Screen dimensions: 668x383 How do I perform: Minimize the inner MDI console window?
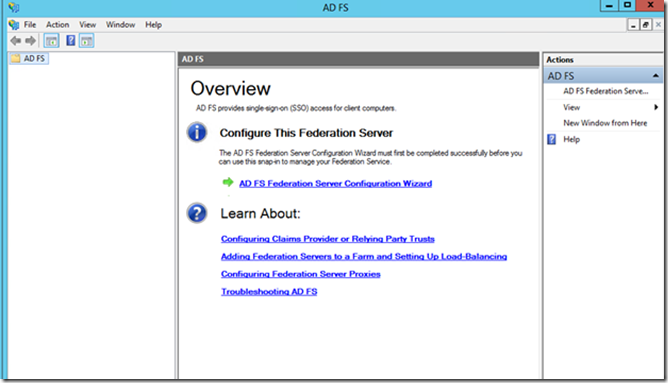pos(633,25)
